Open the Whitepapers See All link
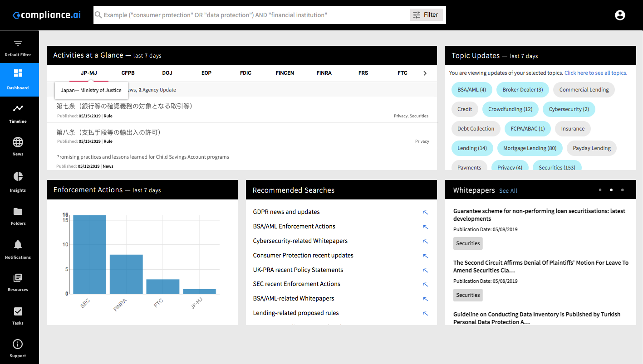This screenshot has height=364, width=643. click(508, 191)
